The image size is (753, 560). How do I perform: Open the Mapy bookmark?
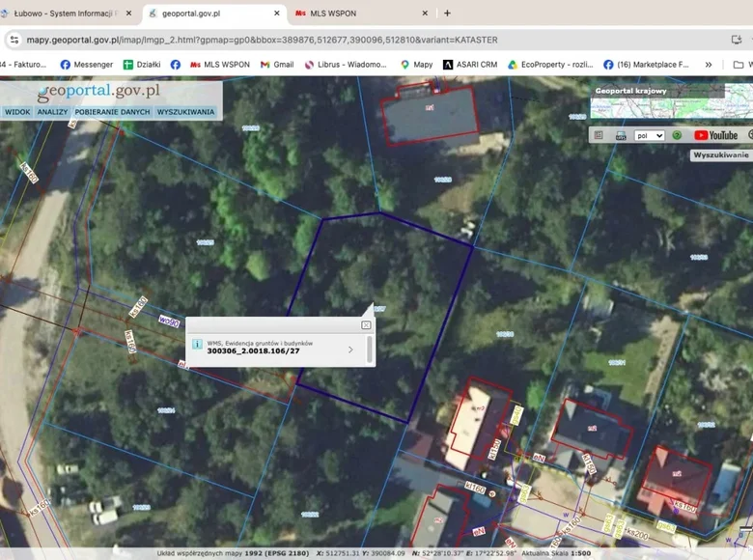tap(416, 65)
